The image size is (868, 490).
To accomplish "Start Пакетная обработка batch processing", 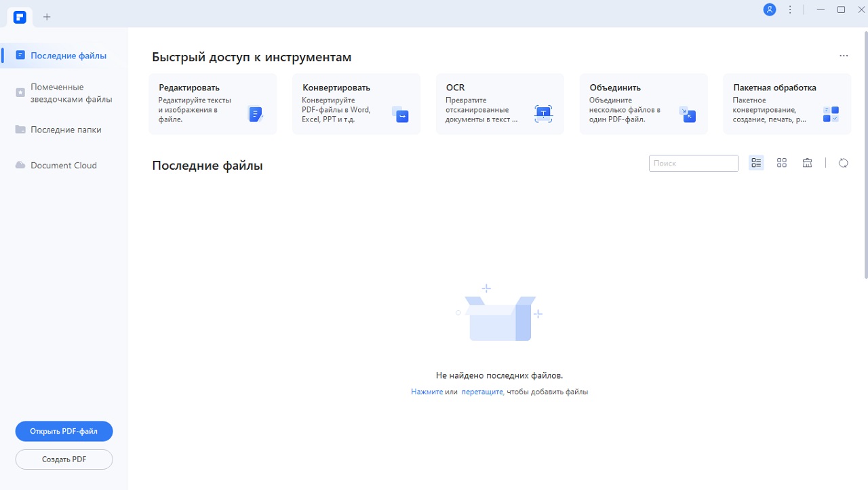I will click(x=786, y=103).
